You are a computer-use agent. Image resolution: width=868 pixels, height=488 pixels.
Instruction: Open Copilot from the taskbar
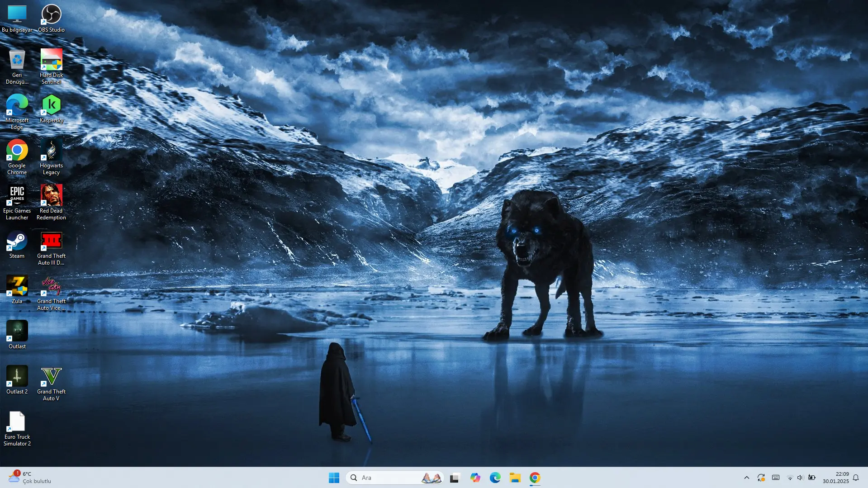[x=475, y=478]
